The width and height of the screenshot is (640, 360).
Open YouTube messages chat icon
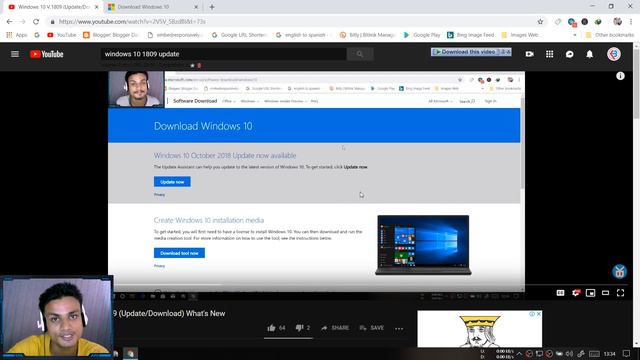[569, 54]
